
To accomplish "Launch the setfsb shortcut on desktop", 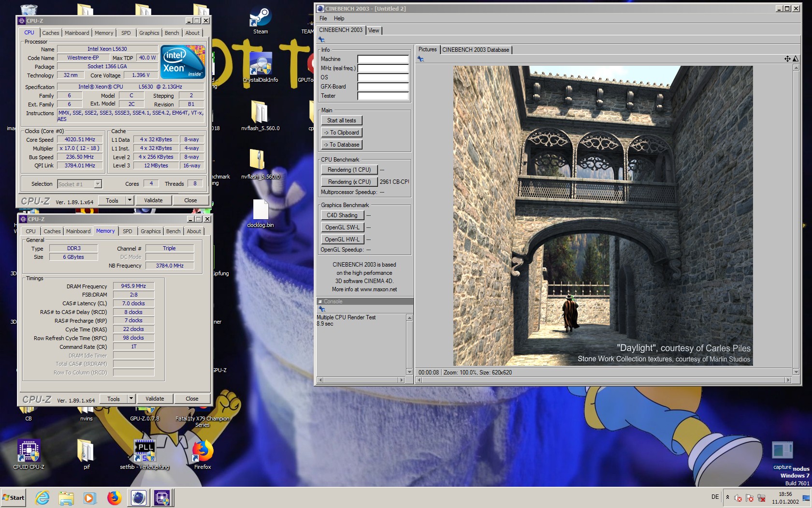I will click(145, 455).
